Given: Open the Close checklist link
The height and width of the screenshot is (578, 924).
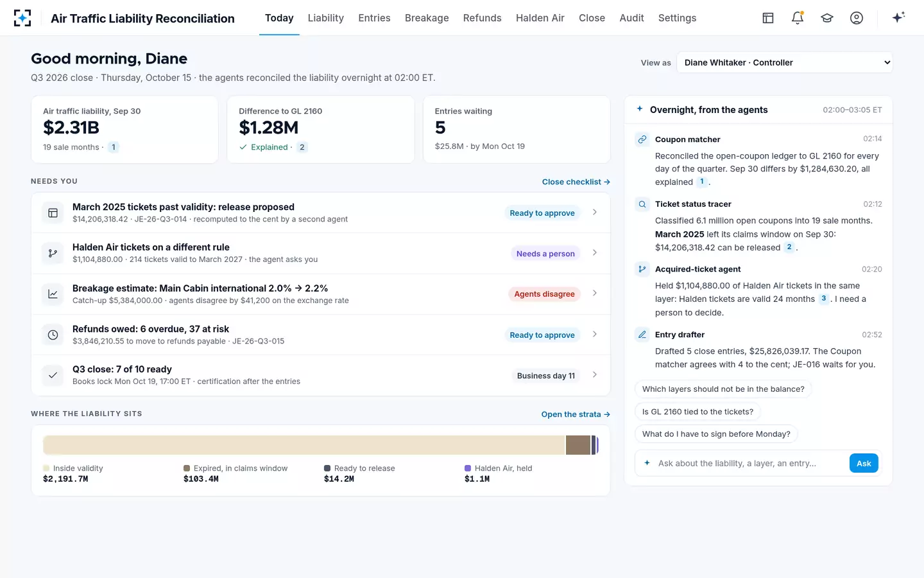Looking at the screenshot, I should coord(576,182).
